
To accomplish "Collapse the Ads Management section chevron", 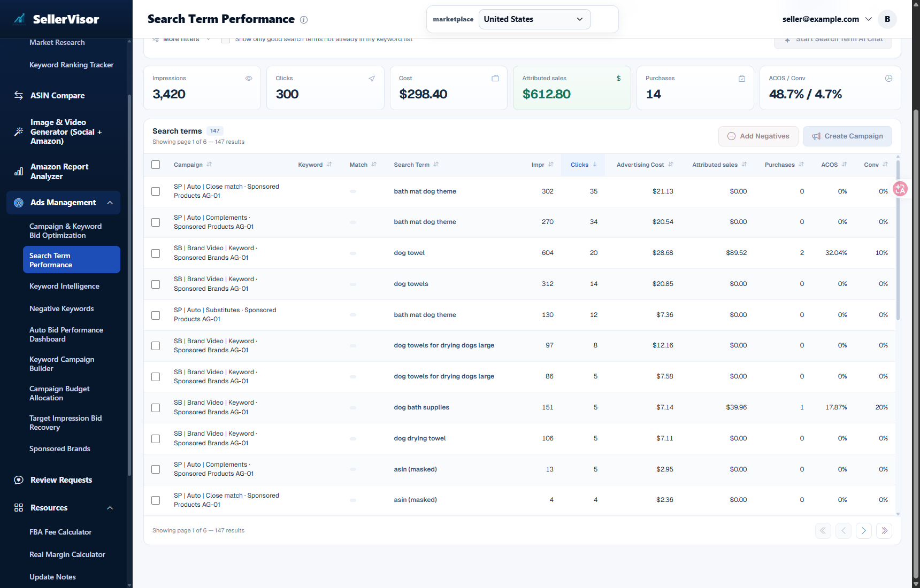I will [110, 203].
